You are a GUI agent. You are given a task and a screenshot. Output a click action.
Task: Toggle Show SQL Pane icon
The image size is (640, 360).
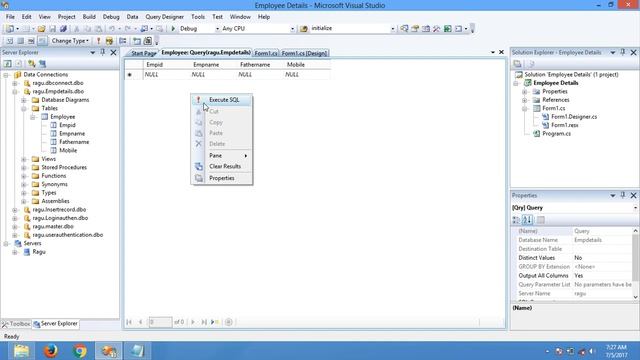(x=31, y=41)
